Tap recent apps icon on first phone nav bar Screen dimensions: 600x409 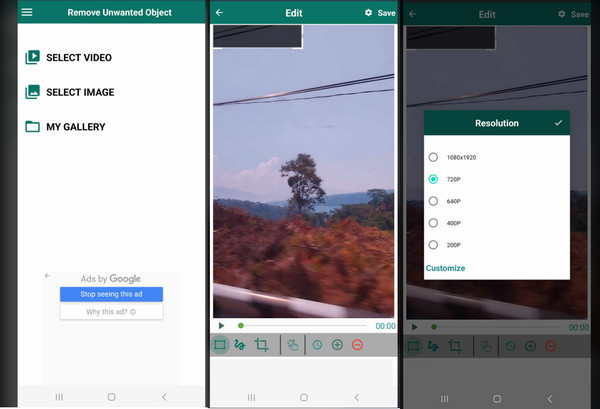[x=59, y=397]
